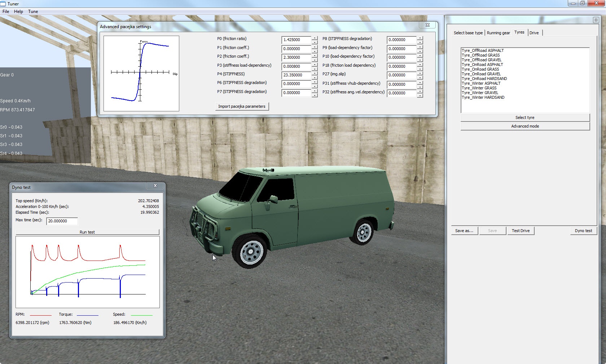Image resolution: width=606 pixels, height=364 pixels.
Task: Increase P32 stiffness ang.vel.dependency spinner
Action: (x=420, y=91)
